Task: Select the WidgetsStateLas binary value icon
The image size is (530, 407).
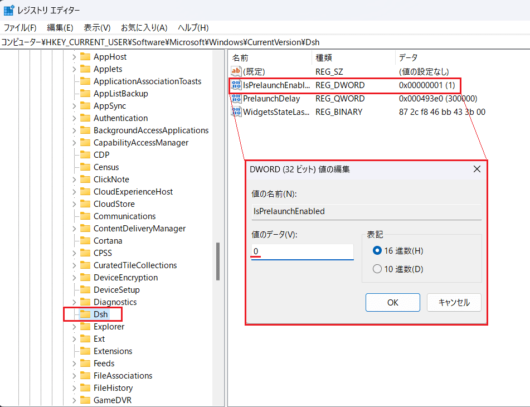Action: (236, 112)
